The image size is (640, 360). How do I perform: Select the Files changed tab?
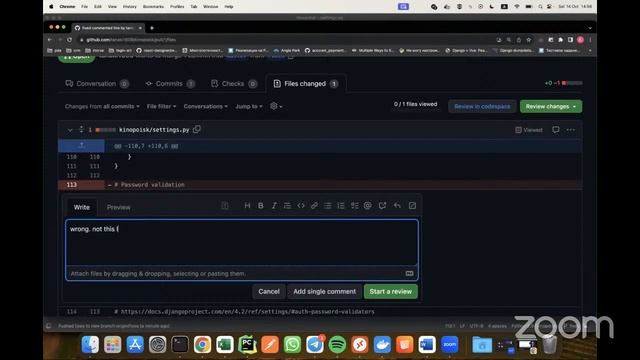pos(306,84)
